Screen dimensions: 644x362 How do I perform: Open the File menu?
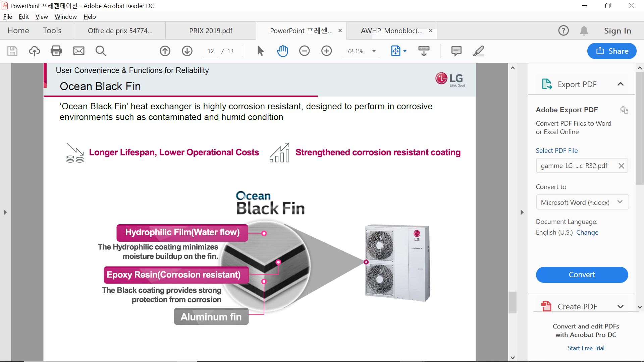coord(7,16)
